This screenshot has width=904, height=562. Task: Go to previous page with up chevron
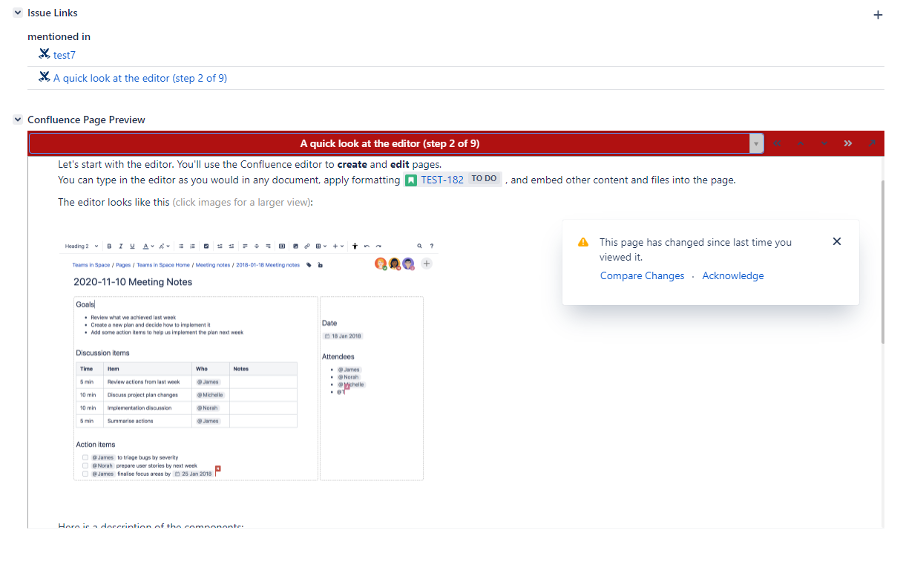pyautogui.click(x=801, y=143)
